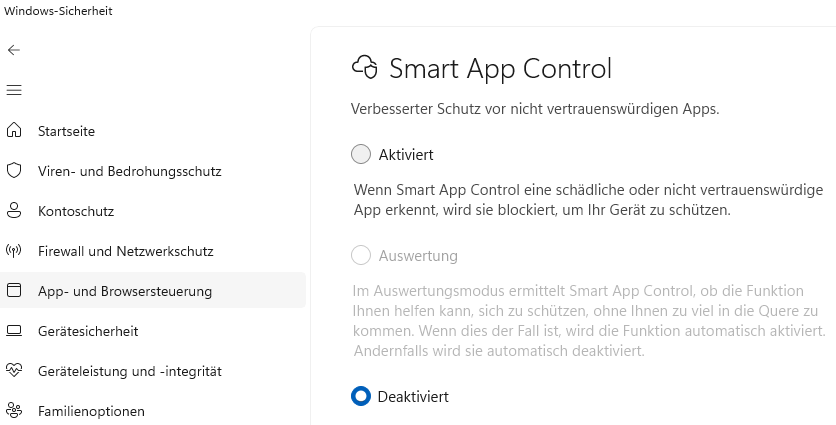The width and height of the screenshot is (836, 425).
Task: Click the App- und Browsersteuerung window icon
Action: point(14,291)
